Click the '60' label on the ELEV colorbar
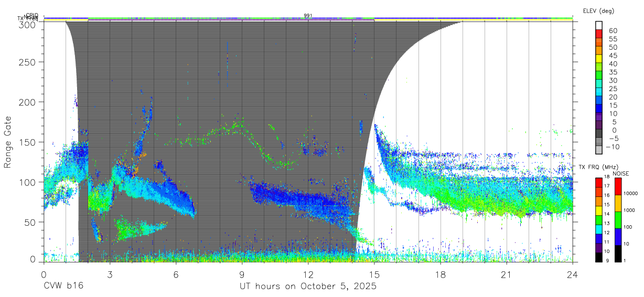Screen dimensions: 644x297 613,30
